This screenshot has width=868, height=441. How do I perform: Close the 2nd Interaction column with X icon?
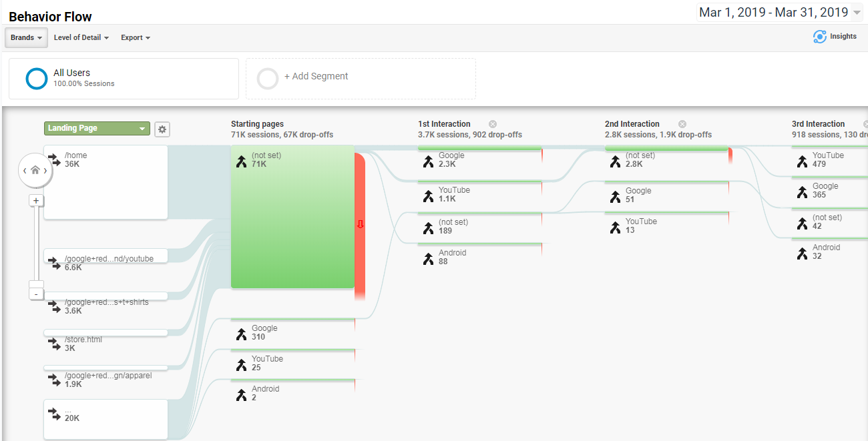click(x=682, y=124)
